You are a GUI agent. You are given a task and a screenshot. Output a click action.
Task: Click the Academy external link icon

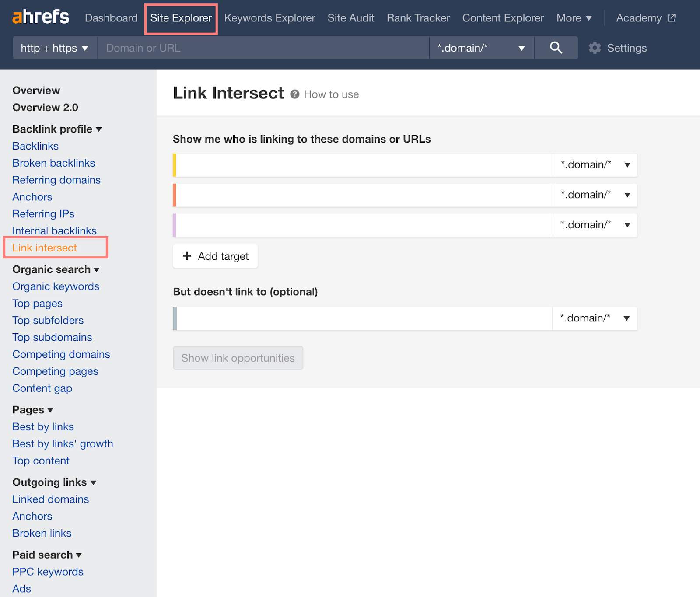(x=672, y=18)
